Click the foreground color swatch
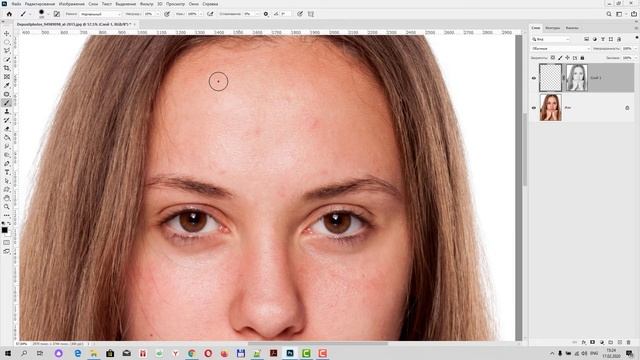The height and width of the screenshot is (360, 640). [4, 230]
